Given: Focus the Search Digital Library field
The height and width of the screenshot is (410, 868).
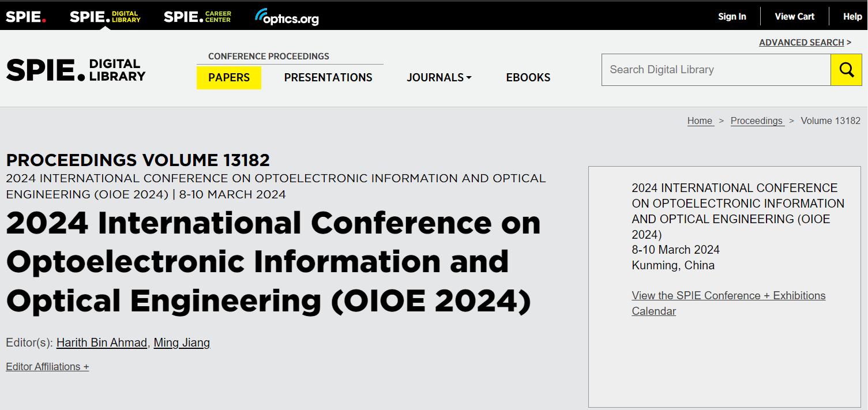Looking at the screenshot, I should 716,70.
